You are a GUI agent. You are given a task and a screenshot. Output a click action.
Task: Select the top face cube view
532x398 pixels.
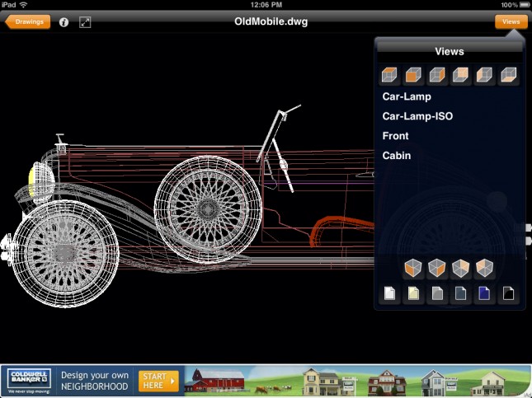pos(389,76)
